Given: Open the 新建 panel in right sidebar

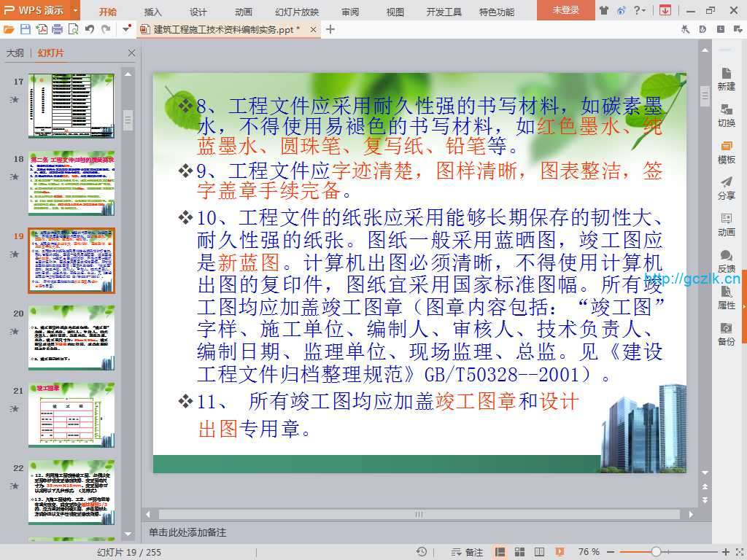Looking at the screenshot, I should coord(726,79).
